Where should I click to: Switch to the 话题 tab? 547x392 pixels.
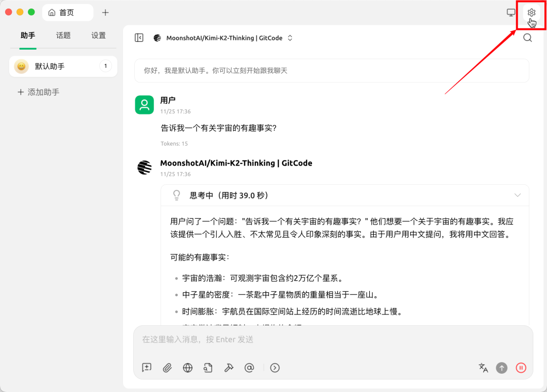pos(63,35)
